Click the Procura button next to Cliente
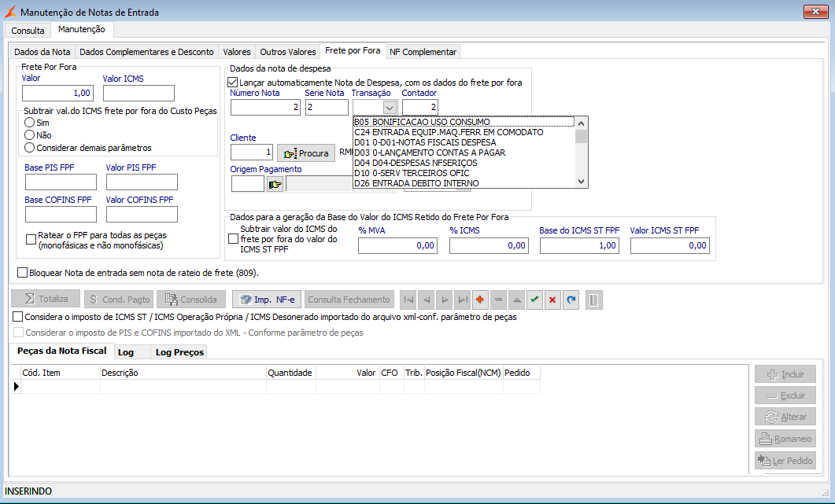Viewport: 835px width, 504px height. tap(306, 153)
